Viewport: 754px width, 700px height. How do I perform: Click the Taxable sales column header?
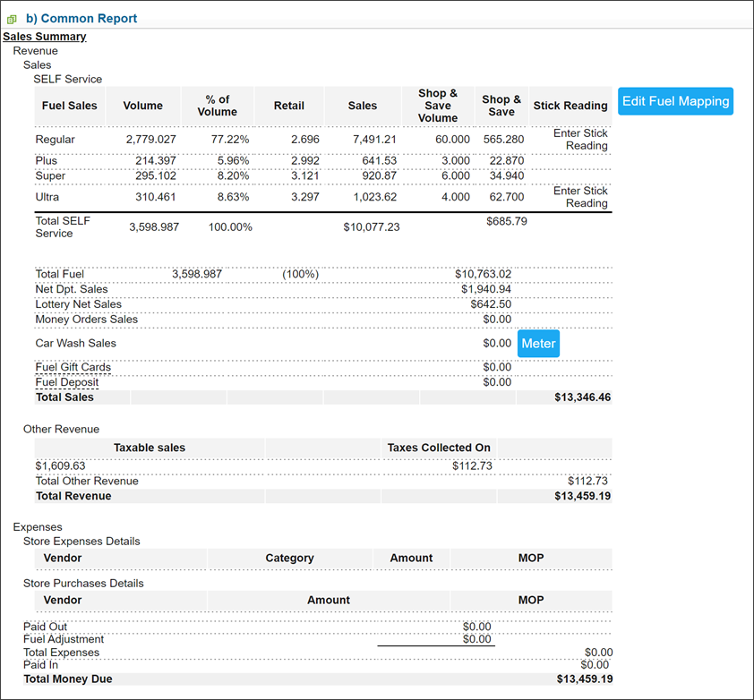[x=150, y=448]
